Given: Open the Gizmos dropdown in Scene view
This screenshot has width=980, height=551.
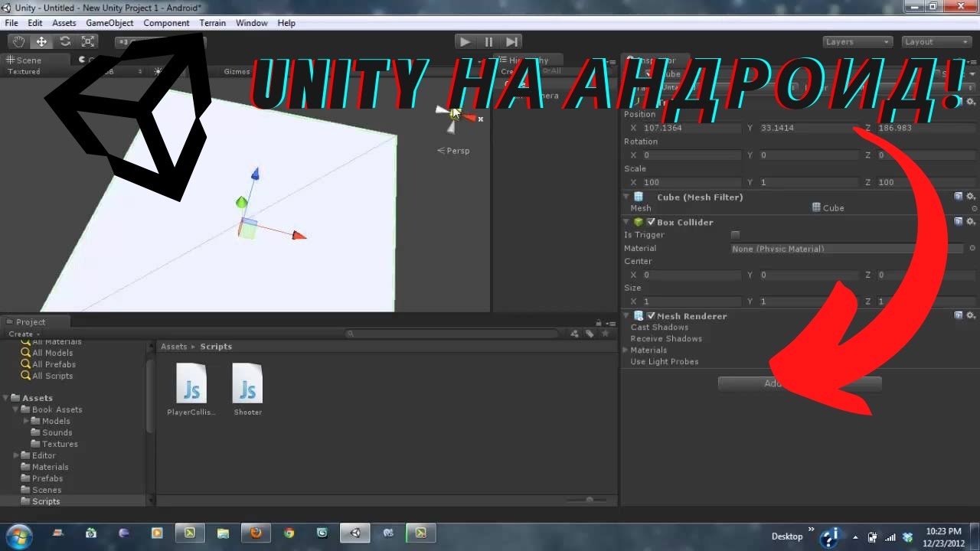Looking at the screenshot, I should [237, 72].
